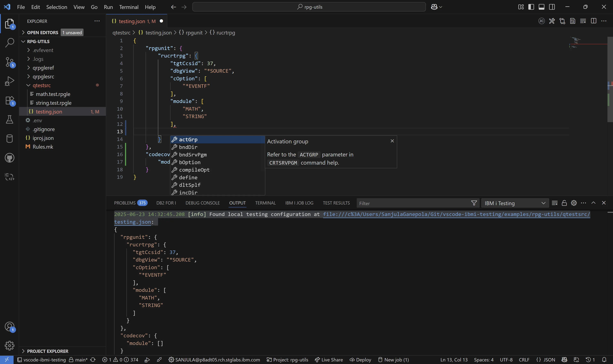
Task: Open editor More Actions ellipsis
Action: click(x=604, y=21)
